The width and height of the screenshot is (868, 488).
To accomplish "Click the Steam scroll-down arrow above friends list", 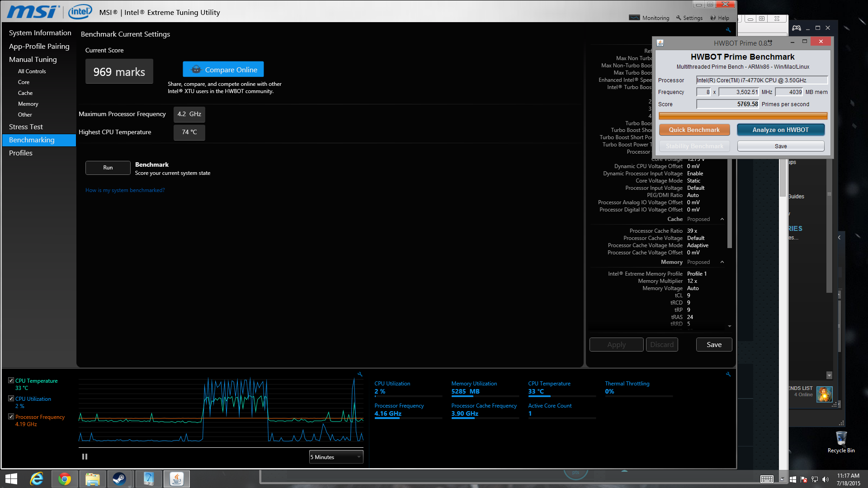I will click(x=829, y=375).
